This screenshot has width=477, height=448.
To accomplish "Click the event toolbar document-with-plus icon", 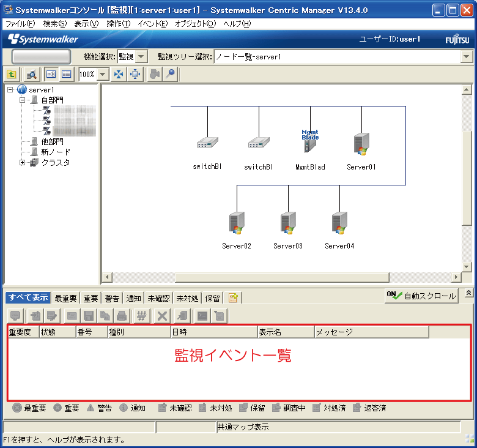I will coord(35,316).
